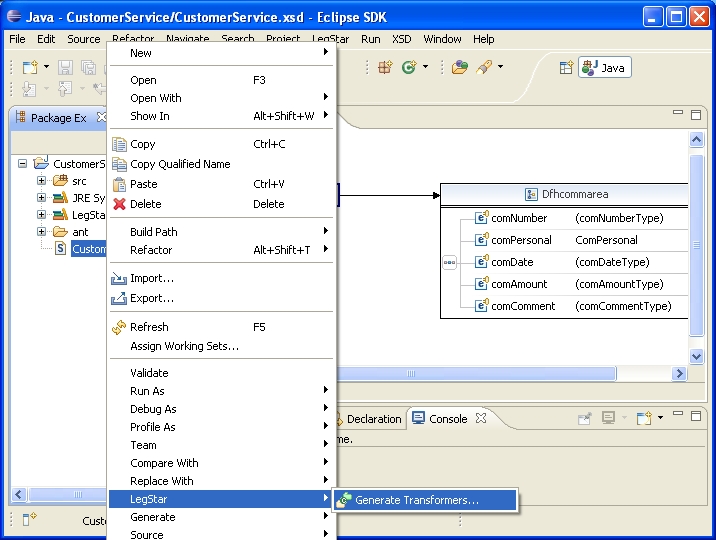Click Package Explorer scroll left arrow
The height and width of the screenshot is (540, 716).
19,494
